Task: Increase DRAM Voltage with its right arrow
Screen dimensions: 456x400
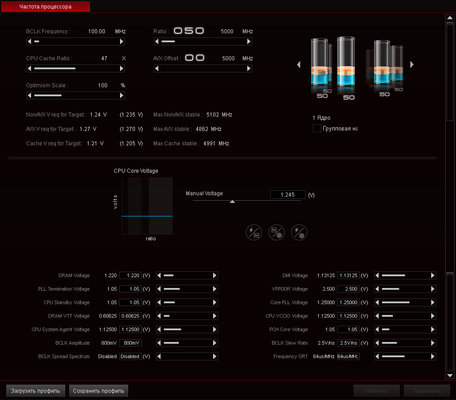Action: coord(214,275)
